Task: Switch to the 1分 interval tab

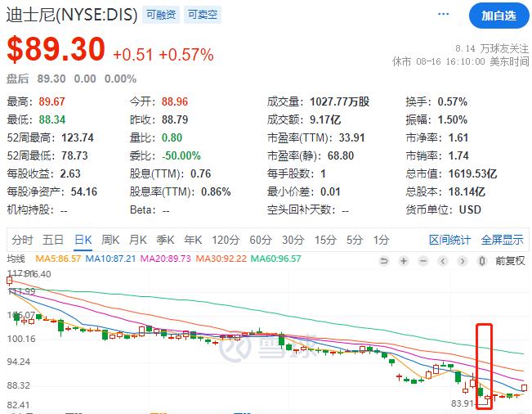Action: pyautogui.click(x=381, y=240)
